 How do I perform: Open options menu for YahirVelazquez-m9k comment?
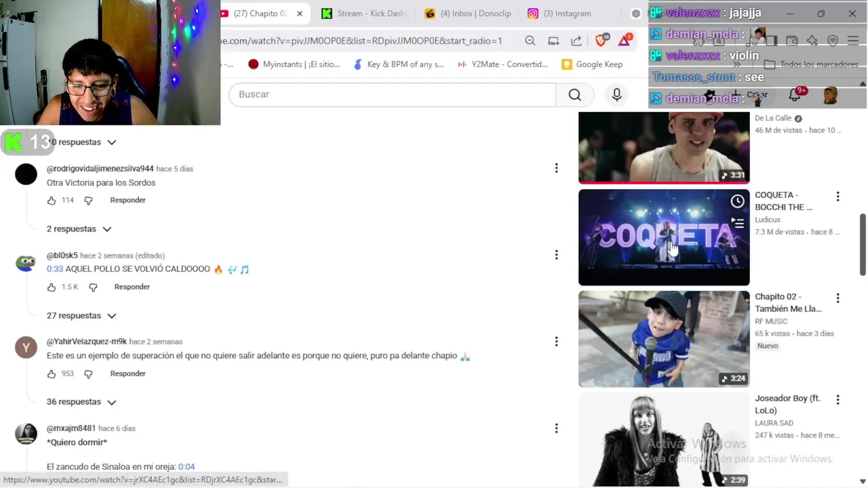coord(556,342)
